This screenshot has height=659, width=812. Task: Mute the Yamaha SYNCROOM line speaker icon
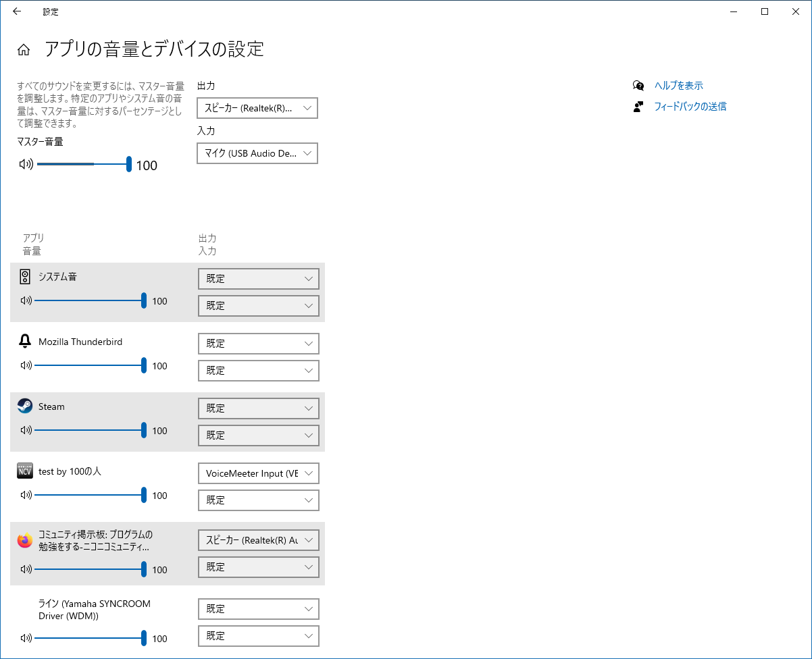[26, 638]
